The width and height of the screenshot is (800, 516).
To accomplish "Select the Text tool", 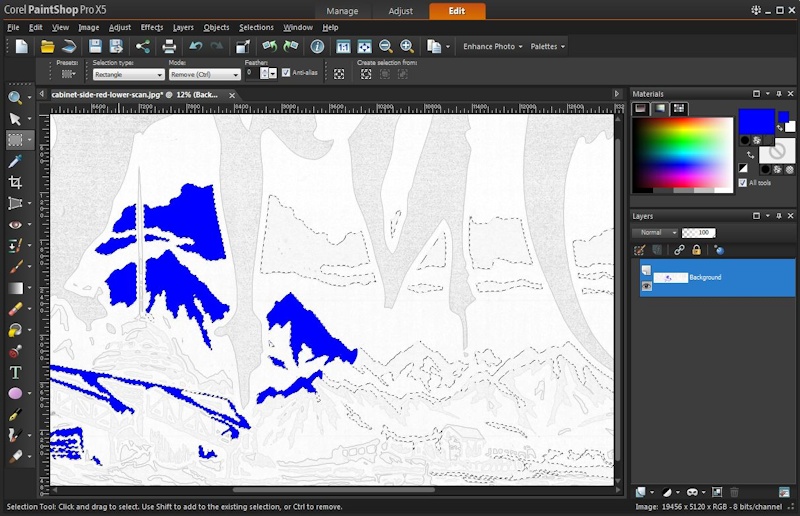I will [15, 372].
